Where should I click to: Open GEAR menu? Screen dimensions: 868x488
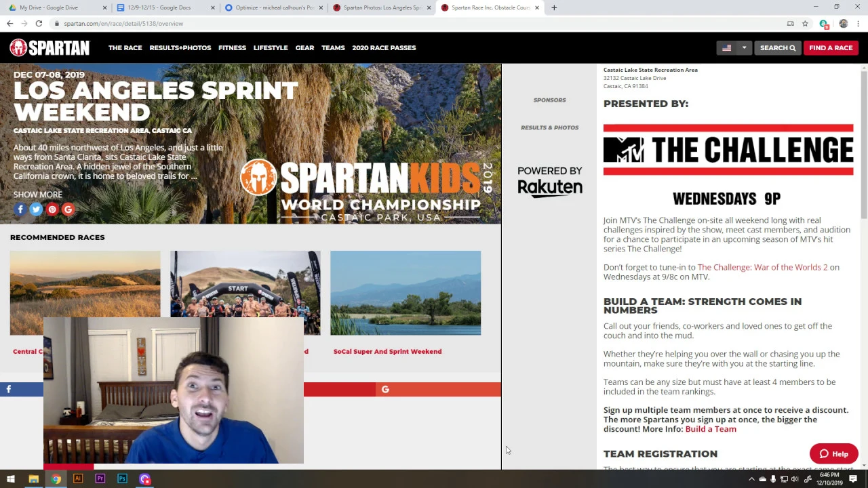304,48
